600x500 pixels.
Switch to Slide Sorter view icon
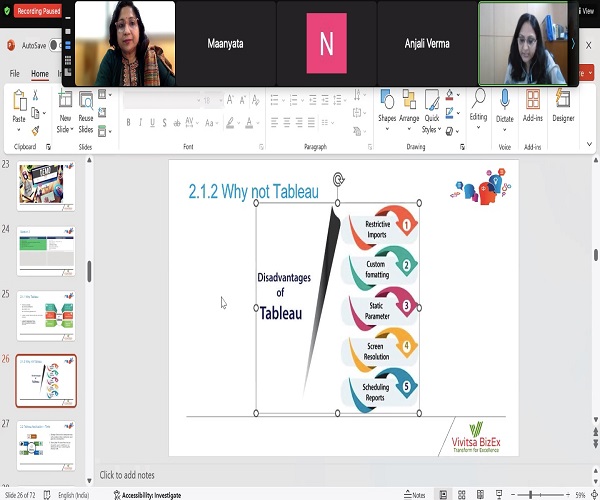pos(462,495)
